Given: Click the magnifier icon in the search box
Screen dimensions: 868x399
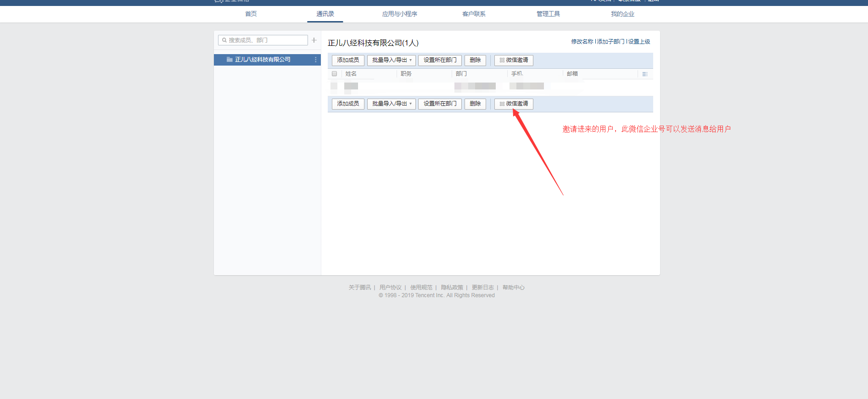Looking at the screenshot, I should tap(224, 40).
